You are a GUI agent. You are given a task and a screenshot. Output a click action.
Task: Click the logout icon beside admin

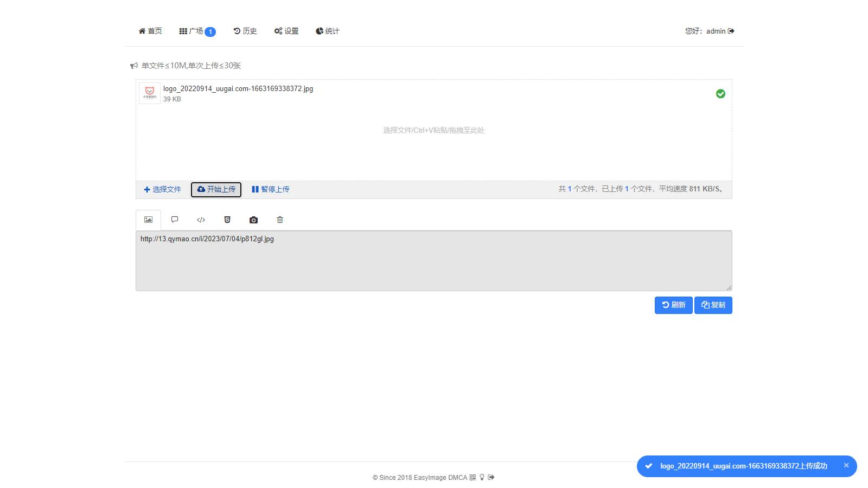coord(731,31)
